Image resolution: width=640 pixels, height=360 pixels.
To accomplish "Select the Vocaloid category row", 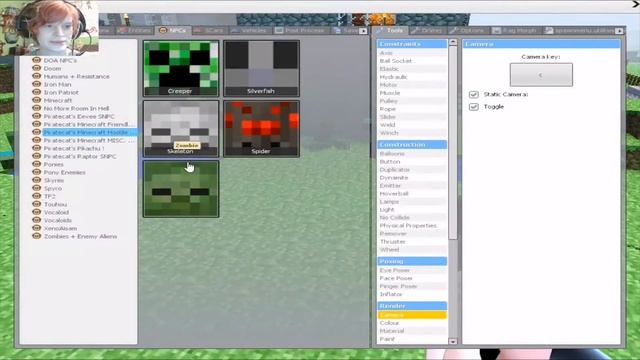I will [56, 212].
